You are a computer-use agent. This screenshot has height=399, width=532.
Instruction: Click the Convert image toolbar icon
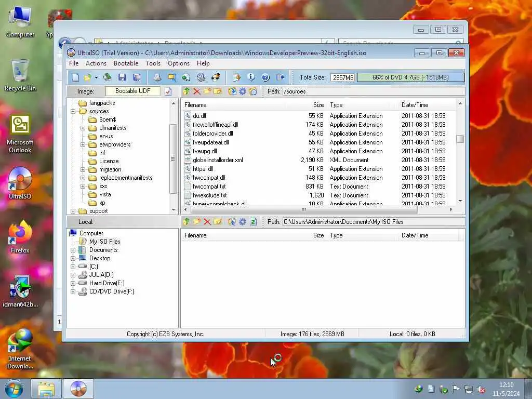pos(187,77)
